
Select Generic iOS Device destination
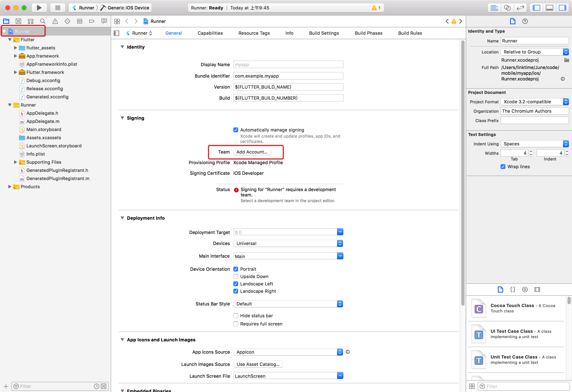tap(125, 8)
